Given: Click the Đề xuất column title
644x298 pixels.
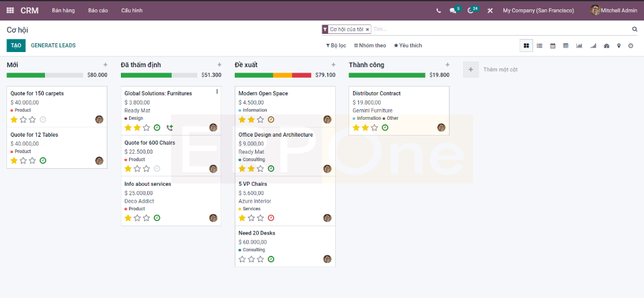Looking at the screenshot, I should click(x=246, y=65).
